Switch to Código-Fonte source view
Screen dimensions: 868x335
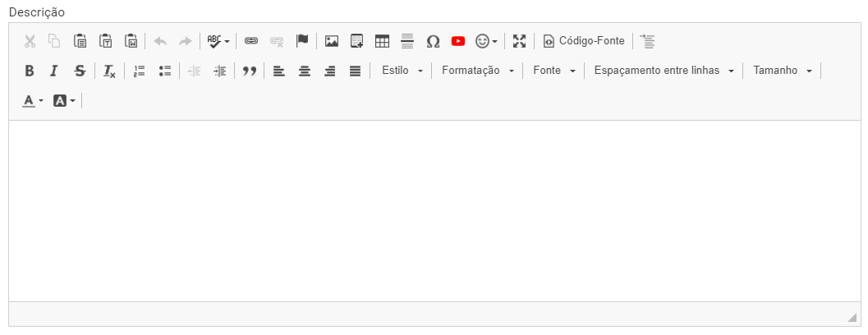click(x=584, y=41)
